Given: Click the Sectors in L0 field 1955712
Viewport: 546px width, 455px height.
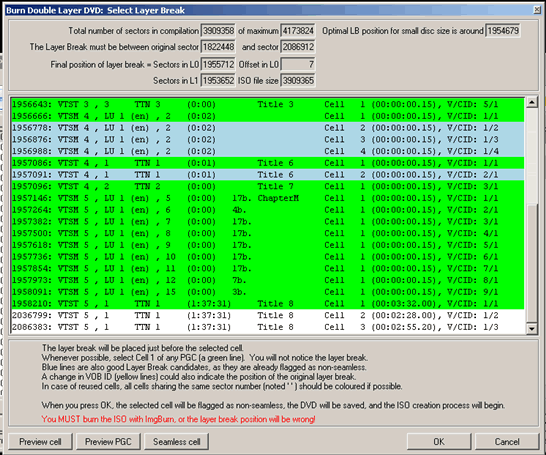Looking at the screenshot, I should [x=218, y=64].
